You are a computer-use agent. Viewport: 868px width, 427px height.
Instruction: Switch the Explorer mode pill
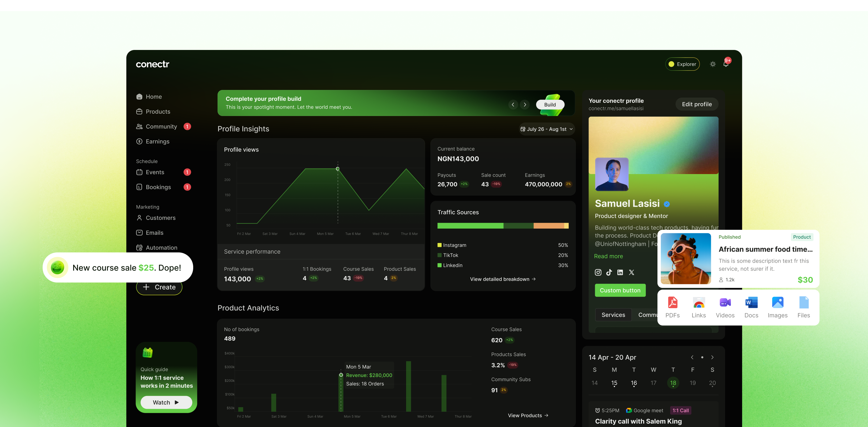click(x=682, y=64)
